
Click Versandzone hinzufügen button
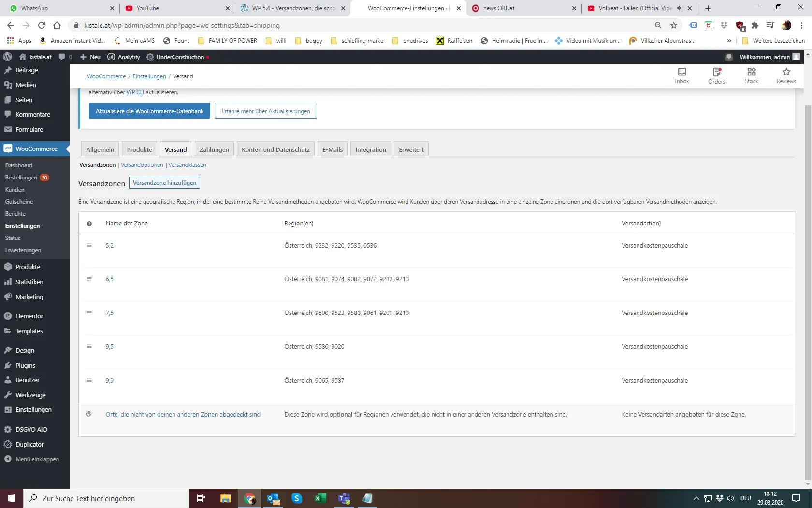pos(164,183)
